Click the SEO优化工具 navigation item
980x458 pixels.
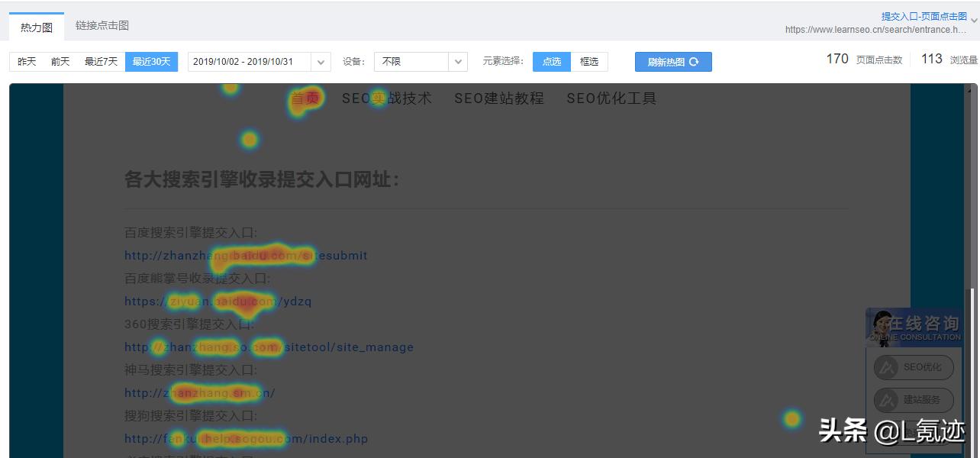[x=613, y=98]
